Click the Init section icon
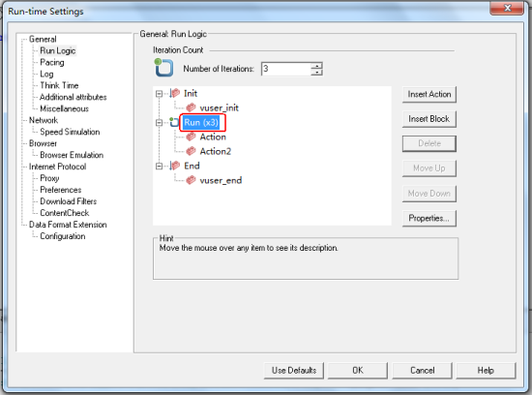The width and height of the screenshot is (532, 395). click(174, 93)
